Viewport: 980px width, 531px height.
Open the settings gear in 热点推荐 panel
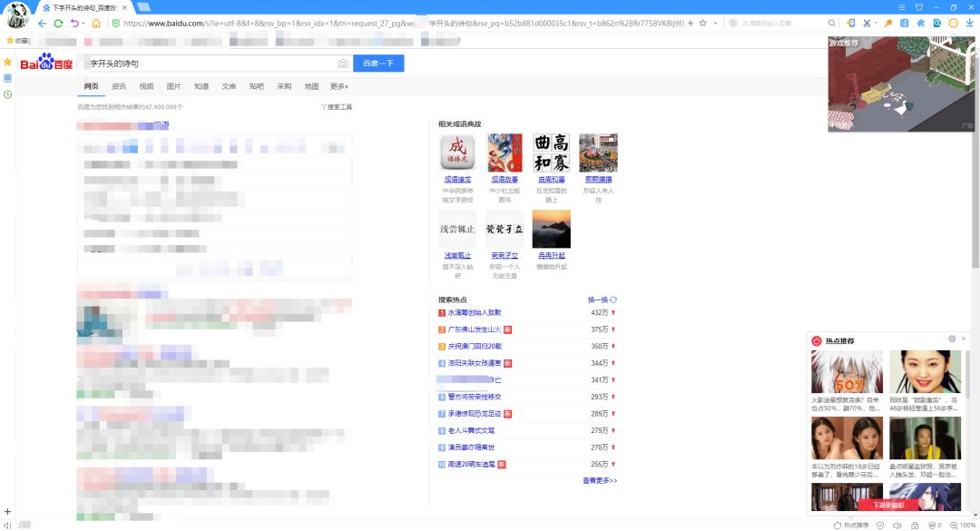(x=952, y=339)
